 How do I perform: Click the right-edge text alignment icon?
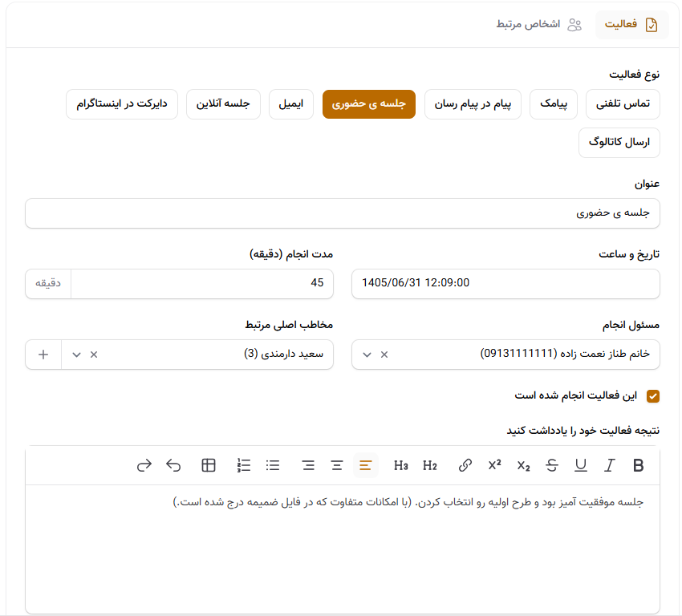pyautogui.click(x=308, y=465)
